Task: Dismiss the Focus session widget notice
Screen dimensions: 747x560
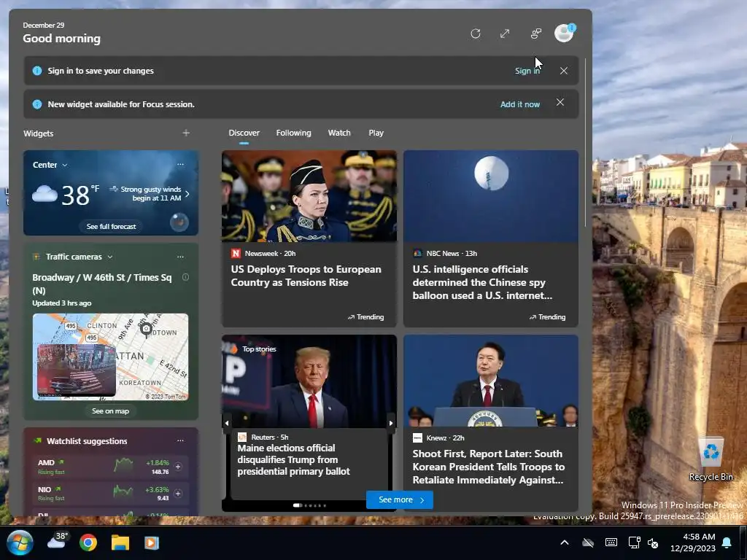Action: (560, 102)
